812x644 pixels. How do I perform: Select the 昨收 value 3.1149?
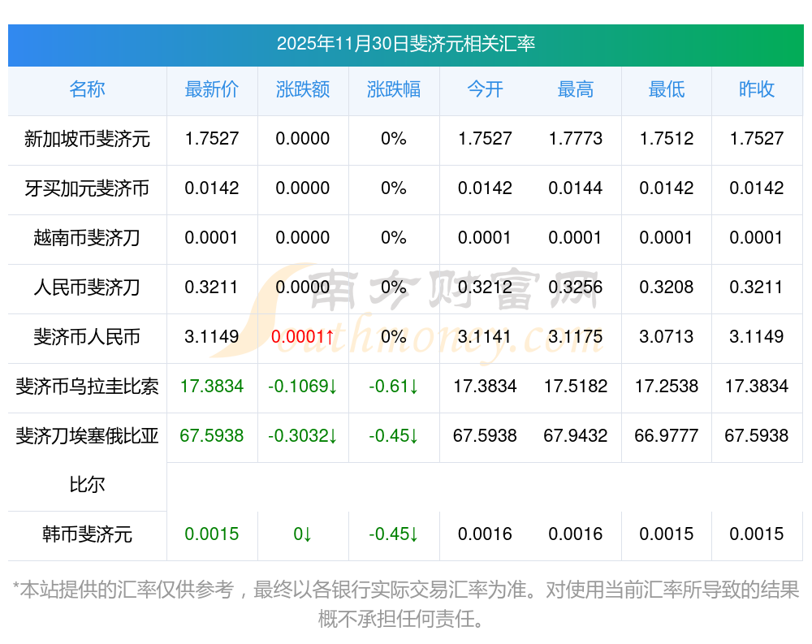[757, 336]
